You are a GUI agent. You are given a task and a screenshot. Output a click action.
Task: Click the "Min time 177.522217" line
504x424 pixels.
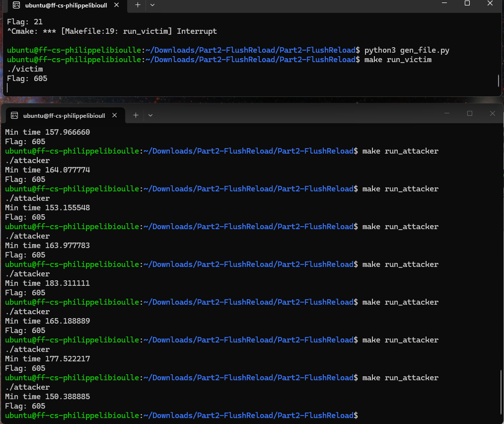click(48, 359)
